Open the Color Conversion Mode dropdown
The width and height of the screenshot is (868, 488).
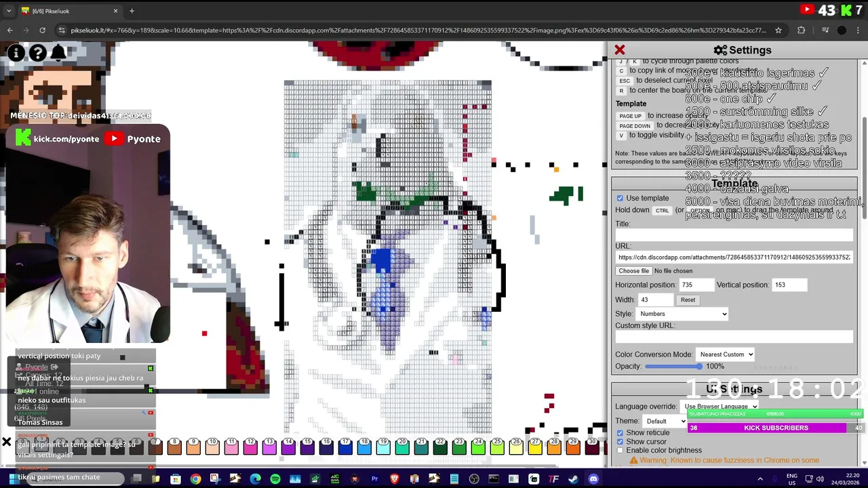724,354
